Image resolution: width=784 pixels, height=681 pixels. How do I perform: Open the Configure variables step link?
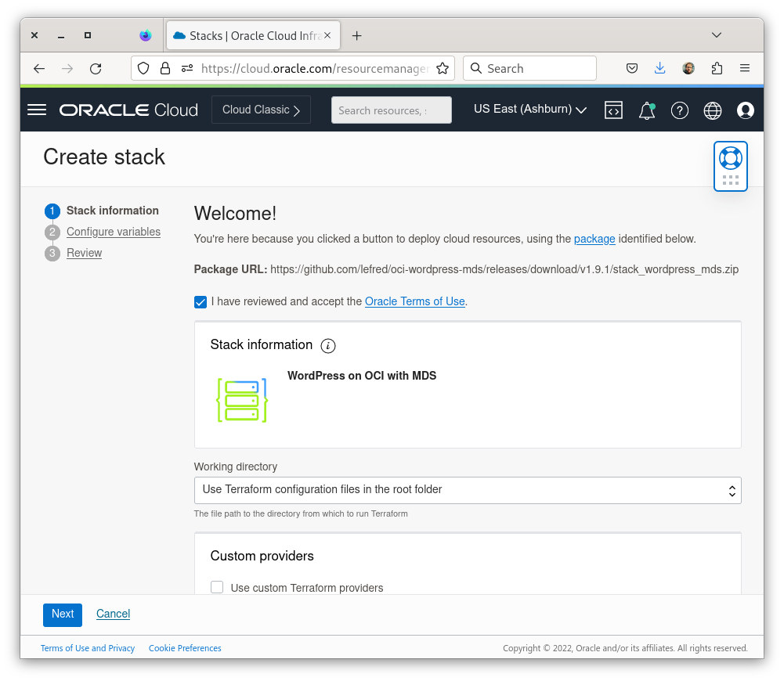point(113,232)
